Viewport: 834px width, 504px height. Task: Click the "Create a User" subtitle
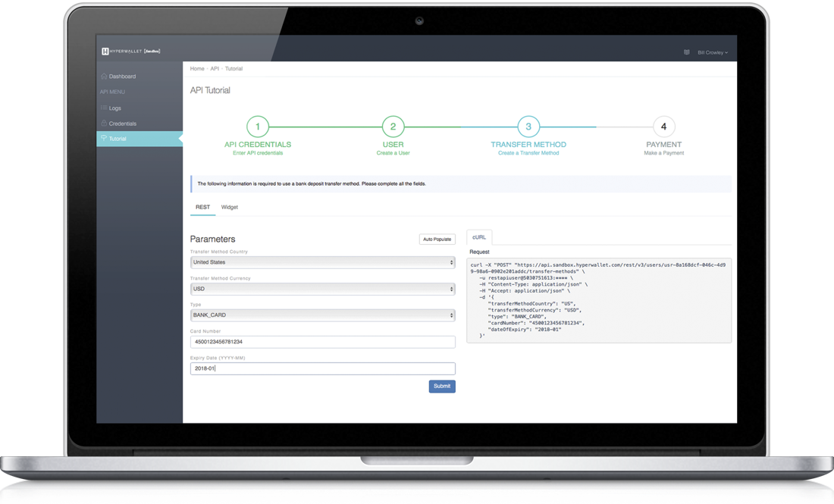[393, 153]
